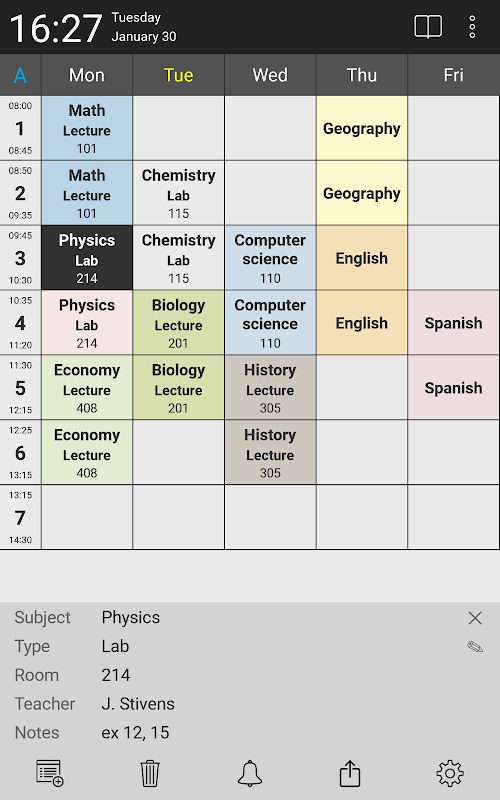
Task: Select Monday Economy Lecture period 6
Action: tap(87, 453)
